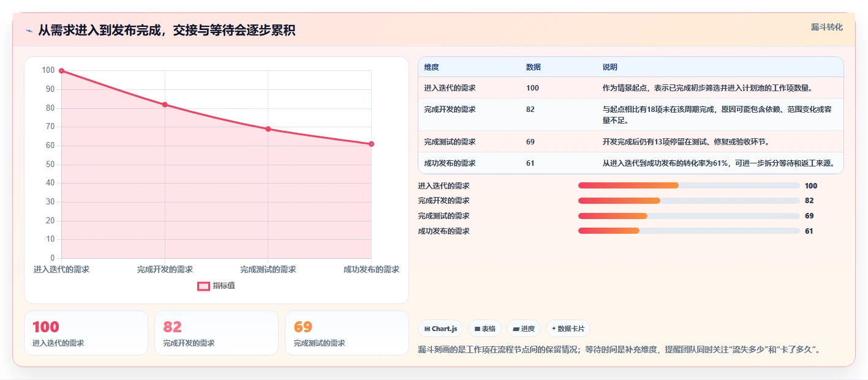Click x-axis label 完成开发的需求

[165, 269]
